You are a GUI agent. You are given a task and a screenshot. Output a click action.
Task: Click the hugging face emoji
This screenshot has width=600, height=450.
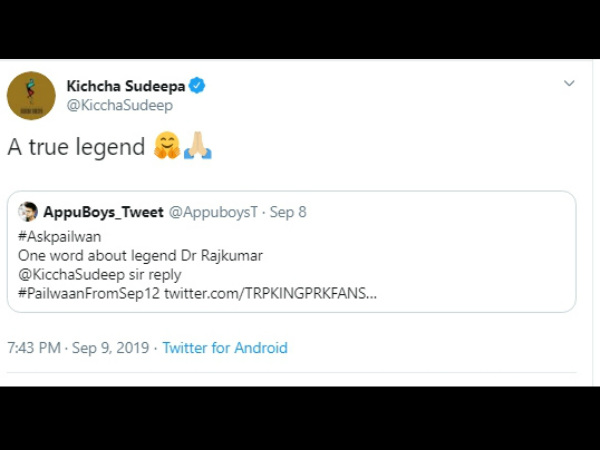pos(166,148)
